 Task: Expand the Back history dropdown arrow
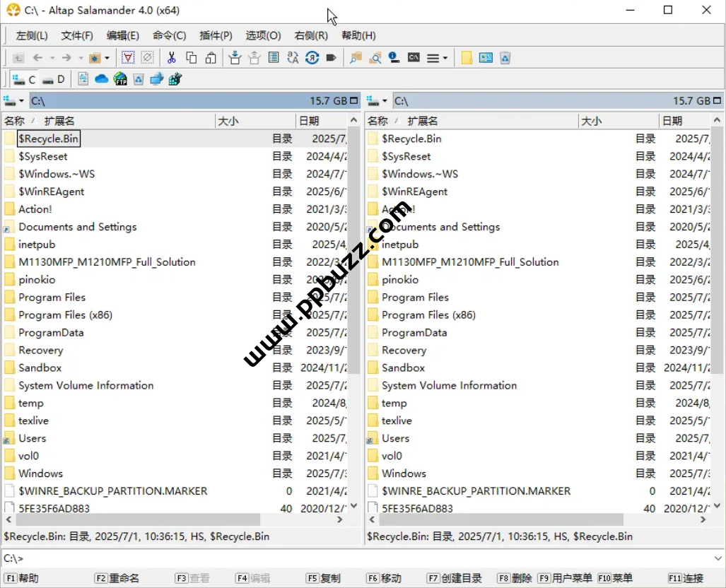[x=52, y=58]
